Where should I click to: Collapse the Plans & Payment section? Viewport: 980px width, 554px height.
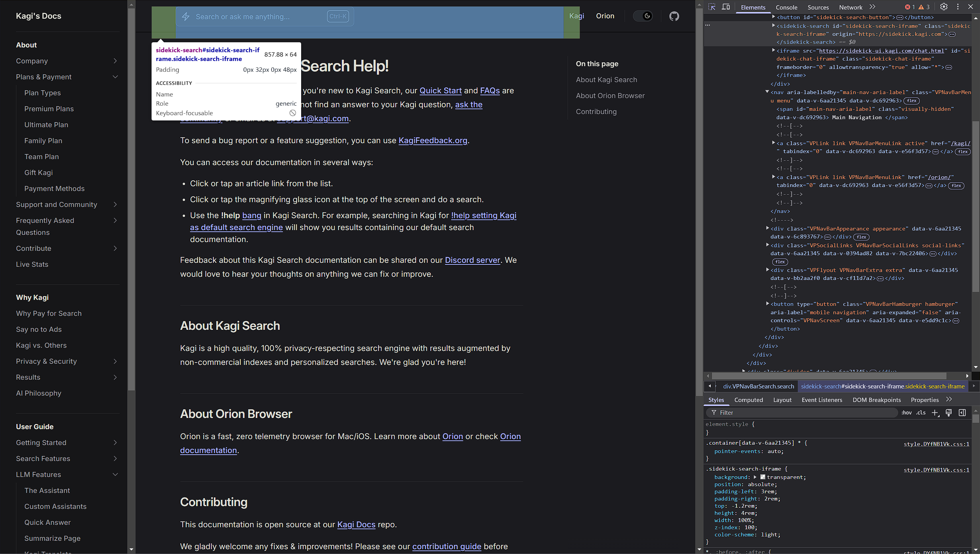tap(115, 77)
